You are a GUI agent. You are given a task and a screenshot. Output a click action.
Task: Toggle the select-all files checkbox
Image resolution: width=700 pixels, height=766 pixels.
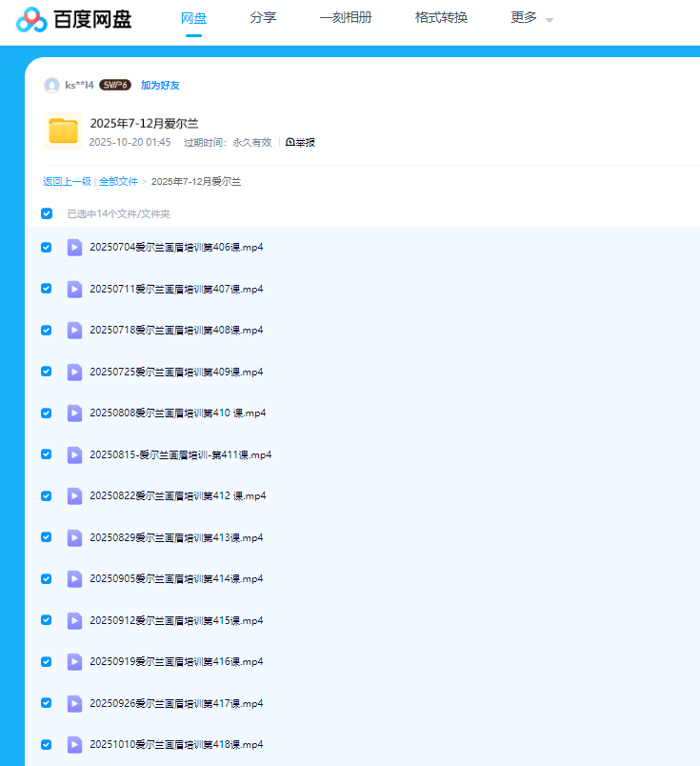coord(47,213)
